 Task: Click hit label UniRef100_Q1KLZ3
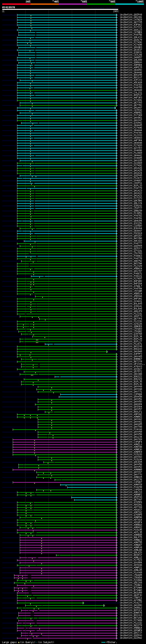(x=131, y=30)
